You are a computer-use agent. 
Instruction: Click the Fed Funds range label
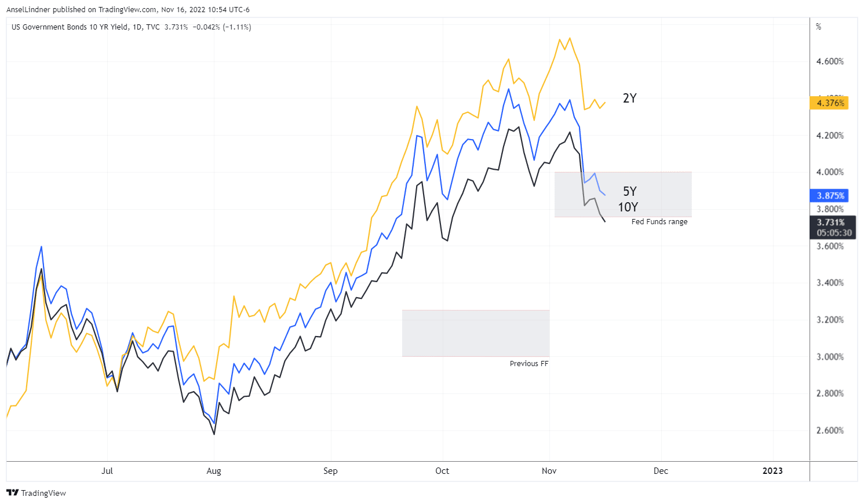tap(659, 222)
